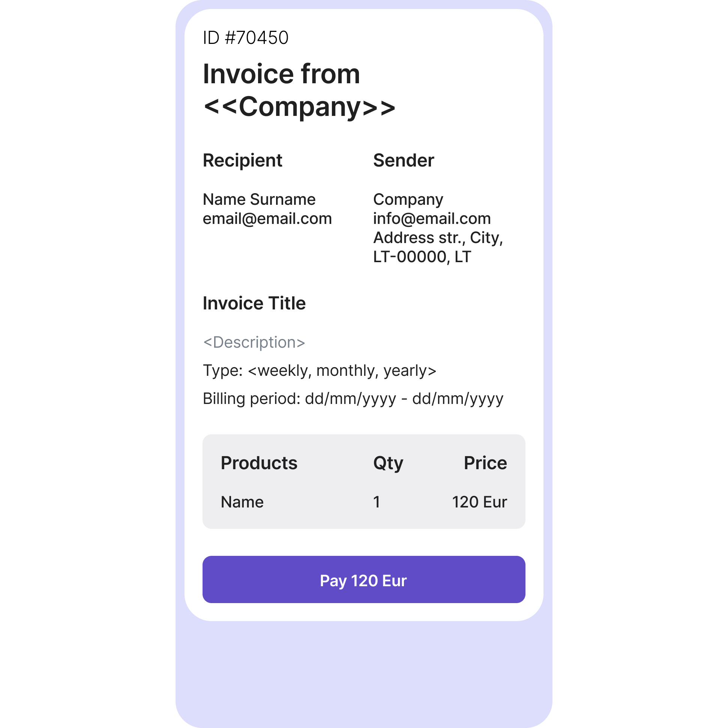Viewport: 728px width, 728px height.
Task: Select the Recipient section heading
Action: (242, 161)
